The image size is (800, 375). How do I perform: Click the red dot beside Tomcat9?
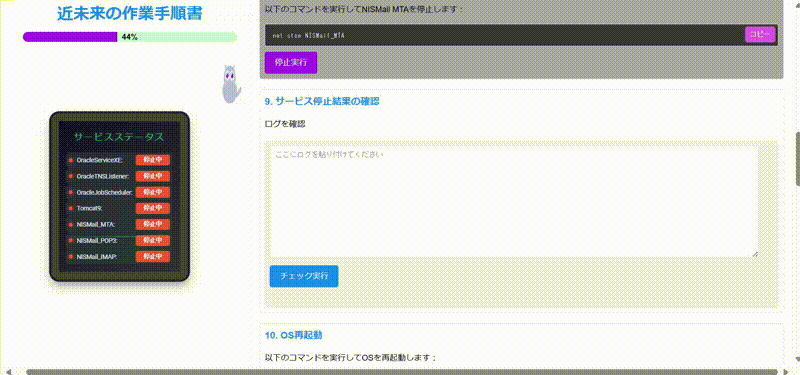(x=71, y=208)
